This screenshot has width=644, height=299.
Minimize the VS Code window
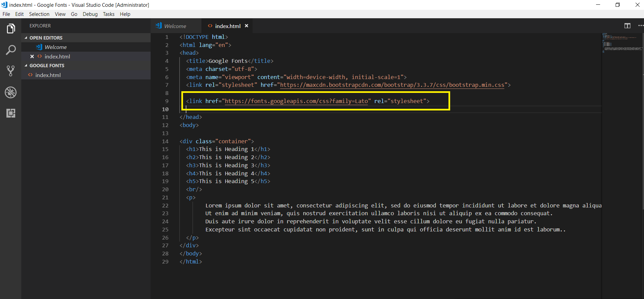point(598,5)
